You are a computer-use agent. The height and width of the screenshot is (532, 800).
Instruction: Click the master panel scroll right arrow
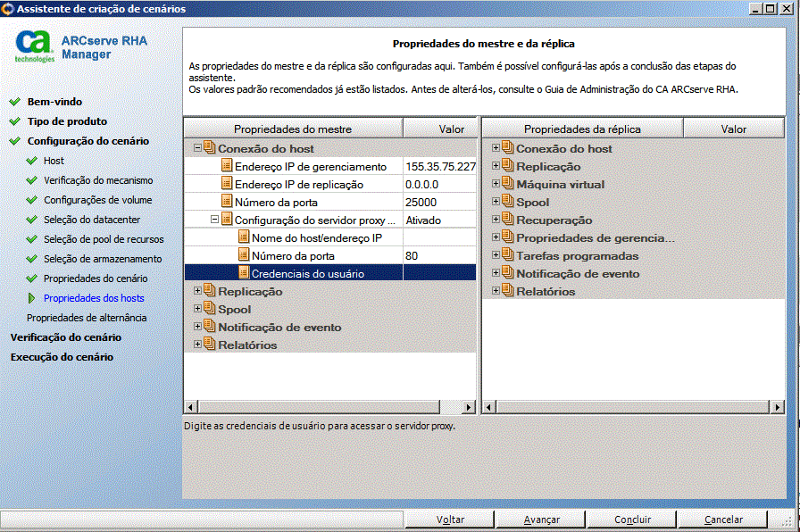point(469,407)
